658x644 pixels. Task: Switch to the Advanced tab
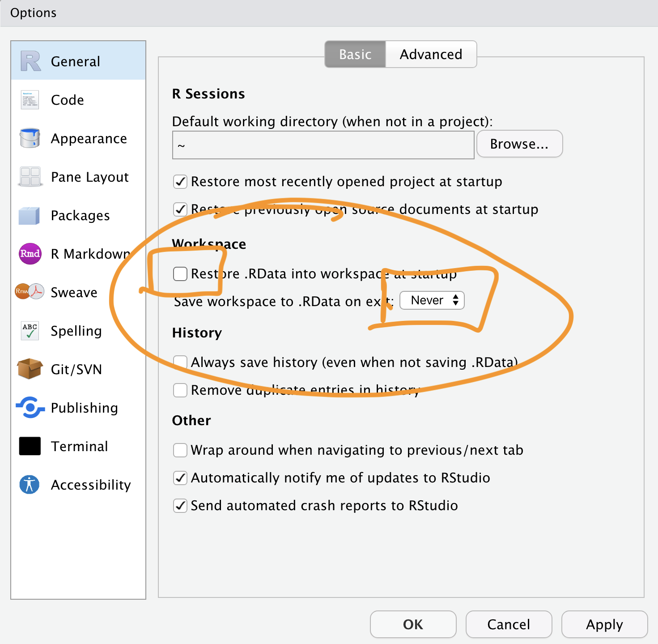point(431,55)
